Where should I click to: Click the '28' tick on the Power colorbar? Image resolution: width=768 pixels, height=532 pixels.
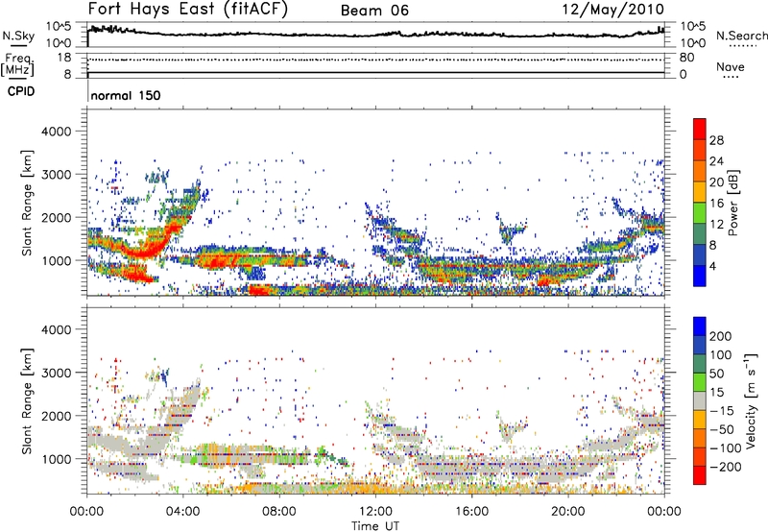click(x=716, y=140)
